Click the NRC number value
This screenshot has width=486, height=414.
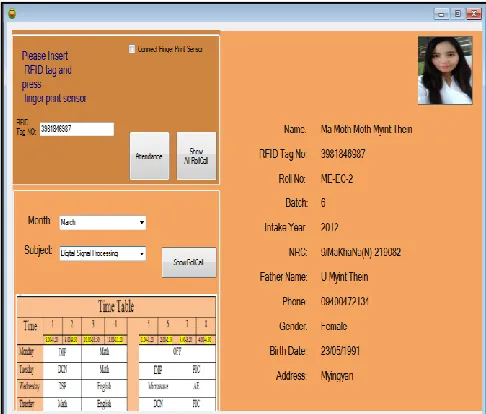[361, 252]
